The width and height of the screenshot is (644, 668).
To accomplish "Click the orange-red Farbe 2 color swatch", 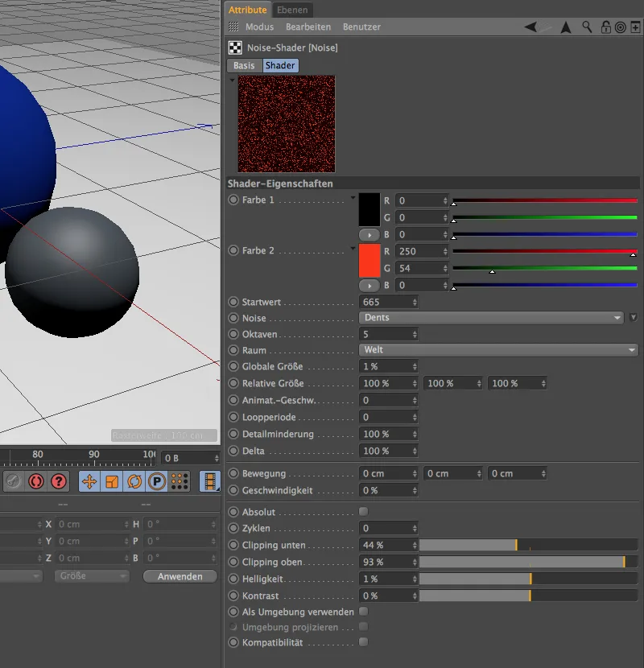I will tap(369, 260).
